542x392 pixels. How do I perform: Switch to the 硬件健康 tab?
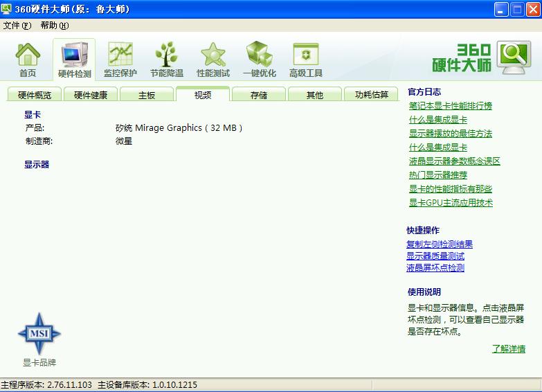(91, 95)
